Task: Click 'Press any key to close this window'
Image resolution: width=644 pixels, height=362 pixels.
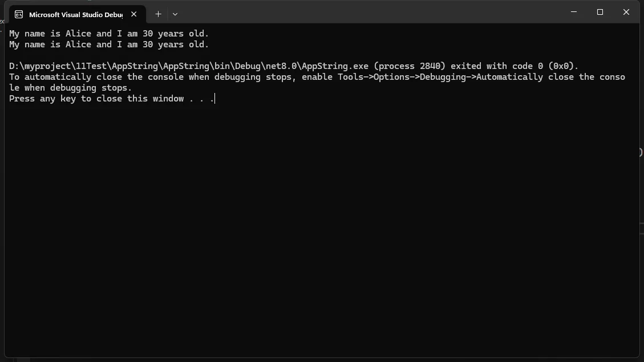Action: click(96, 99)
